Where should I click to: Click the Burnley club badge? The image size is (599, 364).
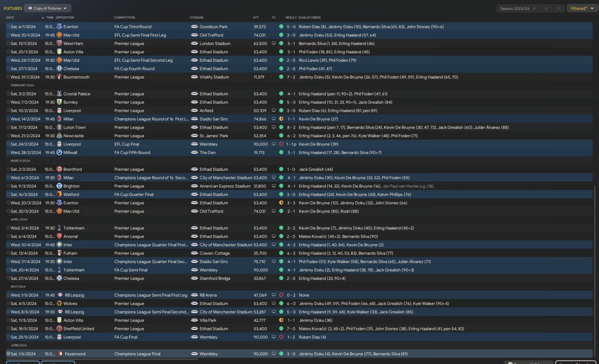point(59,102)
